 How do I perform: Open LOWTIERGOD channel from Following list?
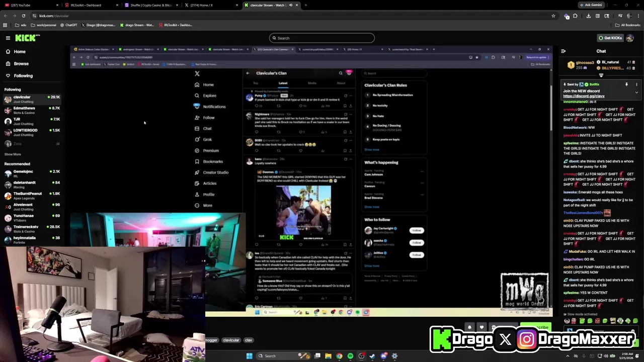(x=32, y=132)
